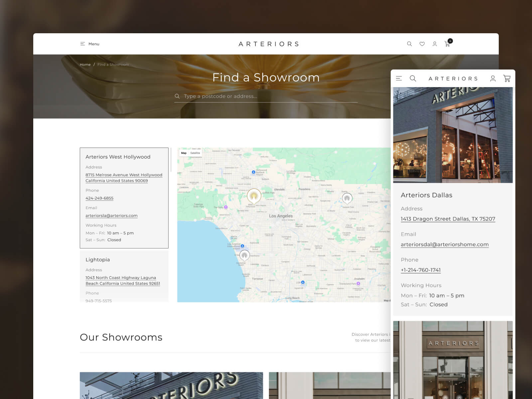Open the wishlist heart icon
The height and width of the screenshot is (399, 532).
[422, 44]
